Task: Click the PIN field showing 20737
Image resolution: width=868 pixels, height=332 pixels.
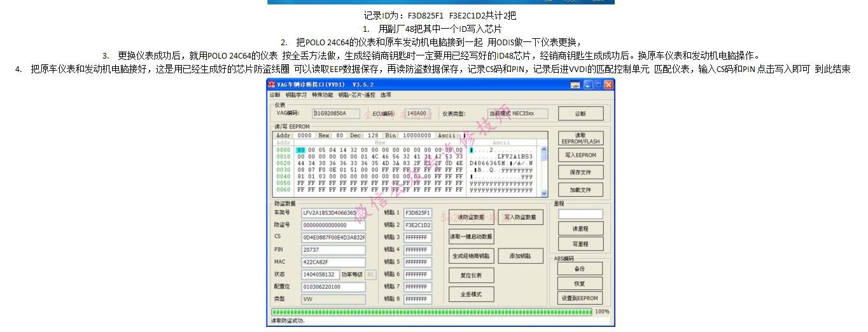Action: tap(334, 250)
